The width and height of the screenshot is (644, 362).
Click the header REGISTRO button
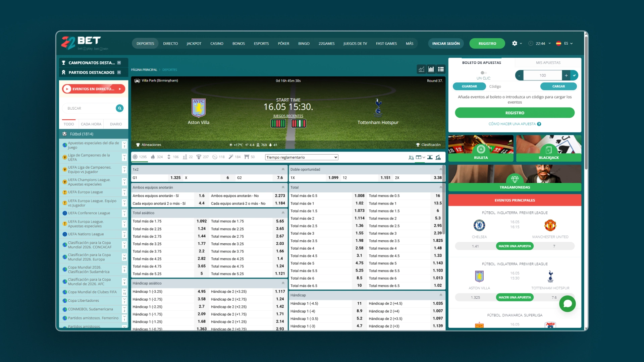tap(487, 44)
